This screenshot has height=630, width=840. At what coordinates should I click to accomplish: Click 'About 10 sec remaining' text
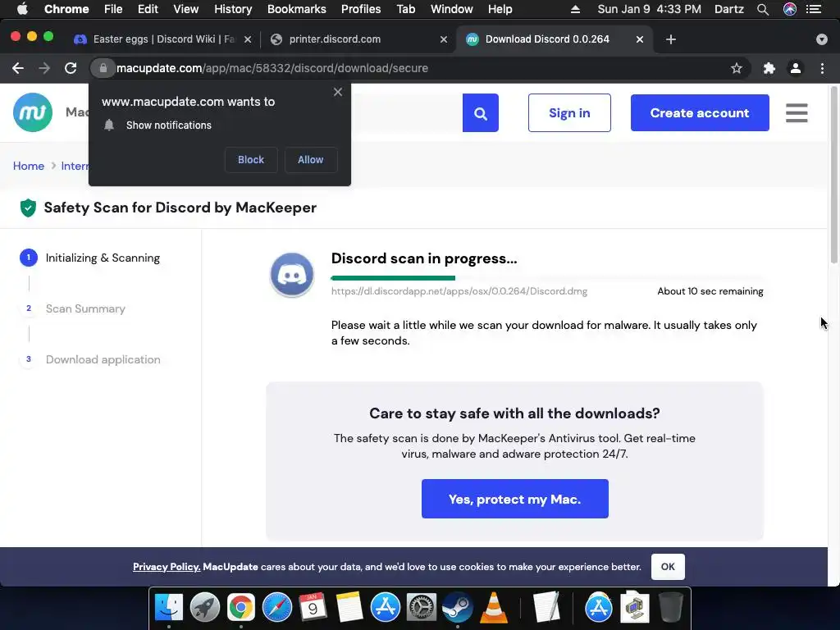pos(710,291)
